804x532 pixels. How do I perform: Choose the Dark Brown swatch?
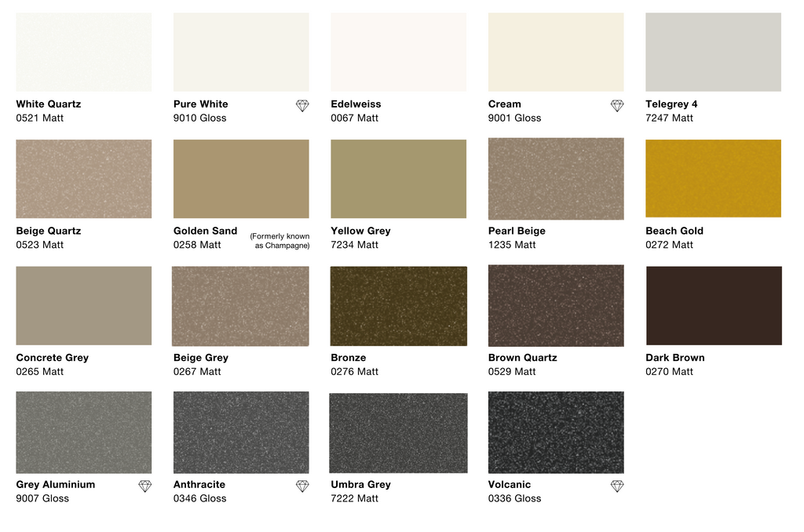click(714, 305)
